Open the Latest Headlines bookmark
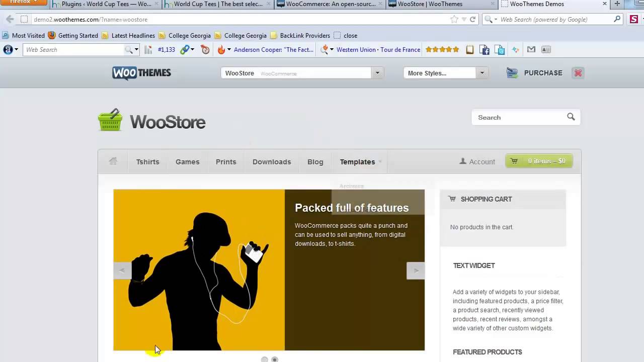 click(x=128, y=35)
